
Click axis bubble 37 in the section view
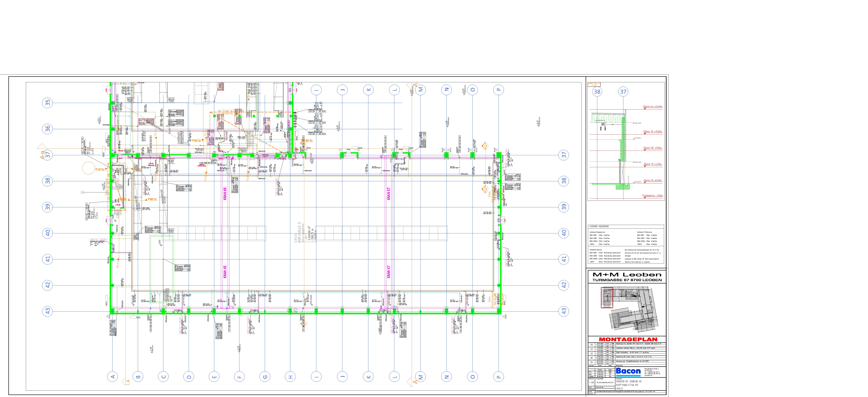click(x=623, y=91)
